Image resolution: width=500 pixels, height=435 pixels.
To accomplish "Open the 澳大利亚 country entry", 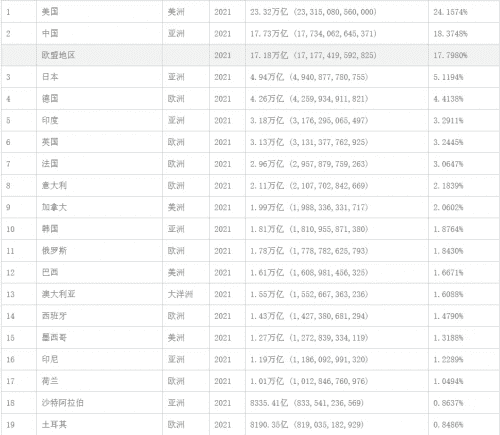I will click(x=58, y=294).
